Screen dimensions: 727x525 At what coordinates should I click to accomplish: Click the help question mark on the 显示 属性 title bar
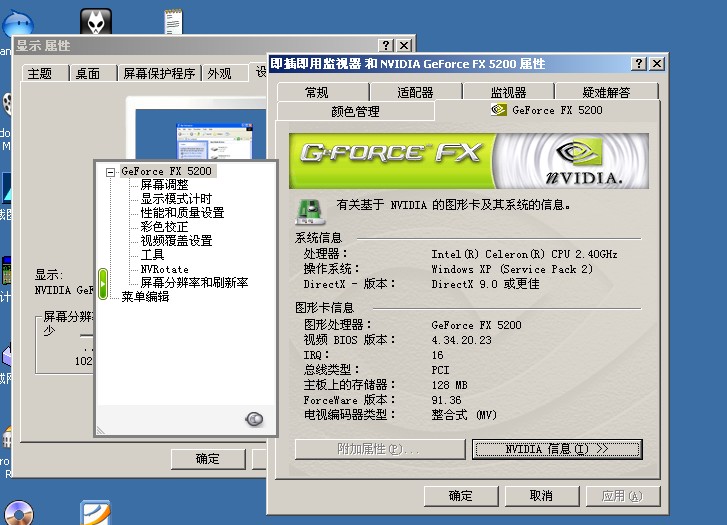[x=386, y=46]
